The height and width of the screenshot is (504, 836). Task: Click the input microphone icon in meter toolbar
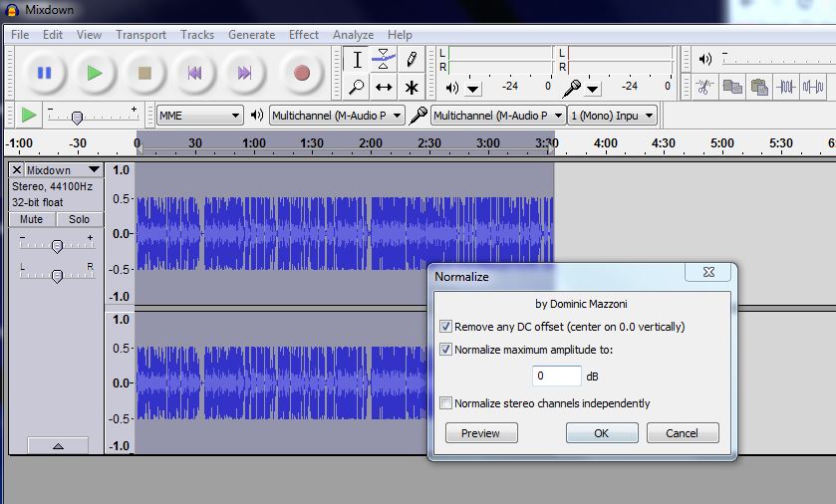click(x=572, y=88)
